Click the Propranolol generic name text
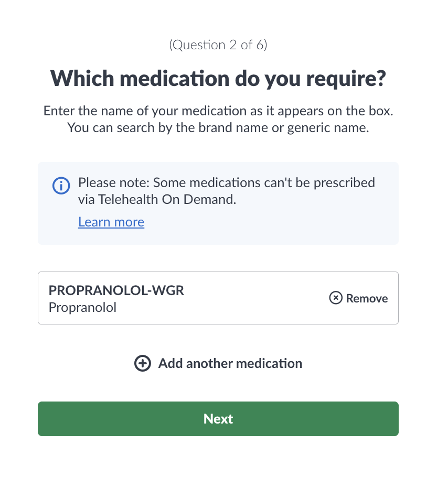448x477 pixels. tap(82, 307)
